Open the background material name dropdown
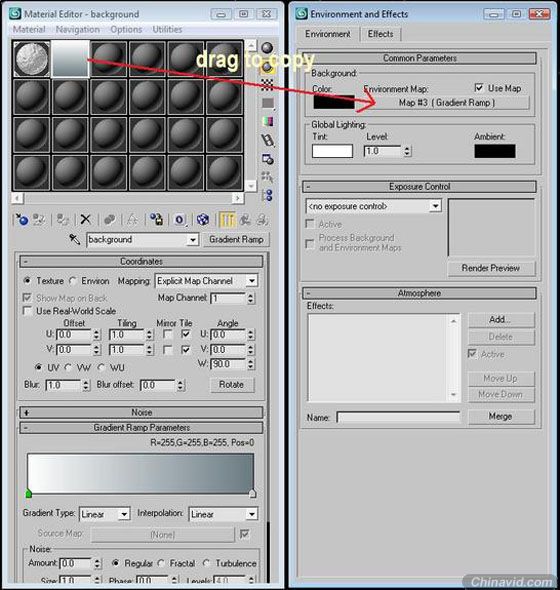Image resolution: width=560 pixels, height=590 pixels. coord(193,240)
